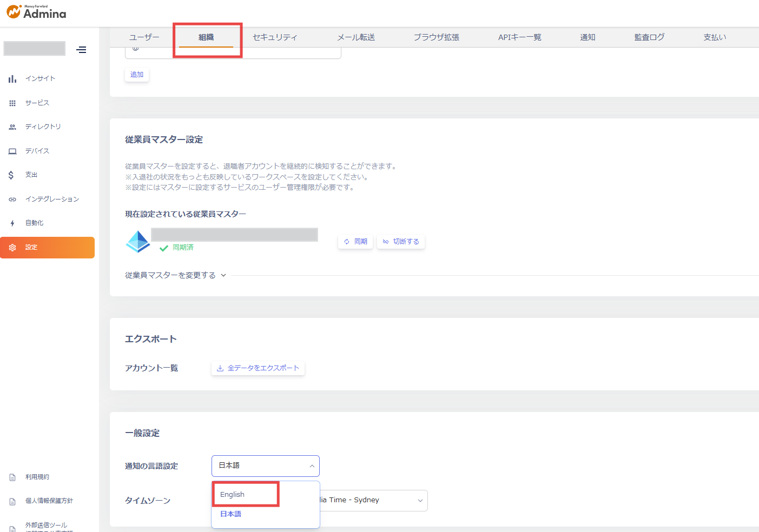The image size is (759, 532).
Task: Click the 自動化 lightning bolt icon
Action: [x=12, y=223]
